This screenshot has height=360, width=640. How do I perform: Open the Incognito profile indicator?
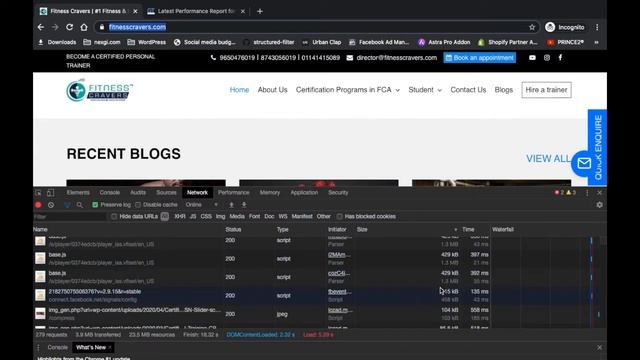tap(565, 27)
